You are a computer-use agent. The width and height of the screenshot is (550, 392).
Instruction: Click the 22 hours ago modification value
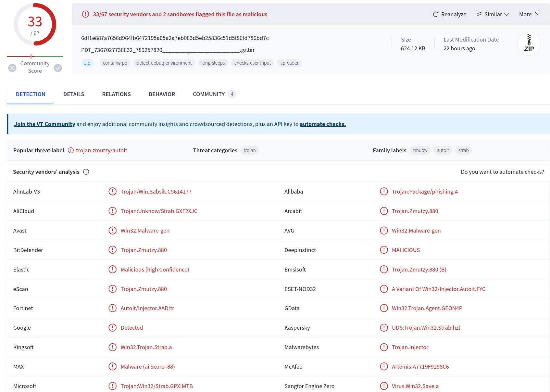pyautogui.click(x=459, y=48)
